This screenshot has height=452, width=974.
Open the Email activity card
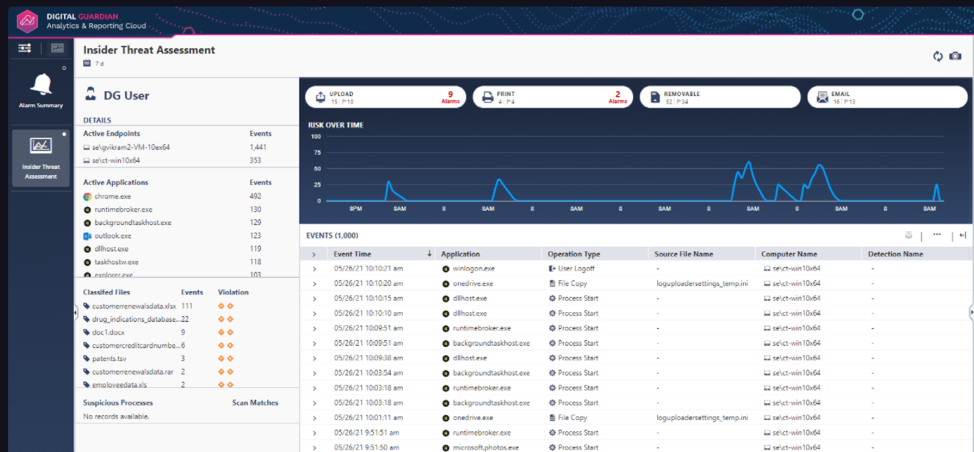pyautogui.click(x=887, y=97)
